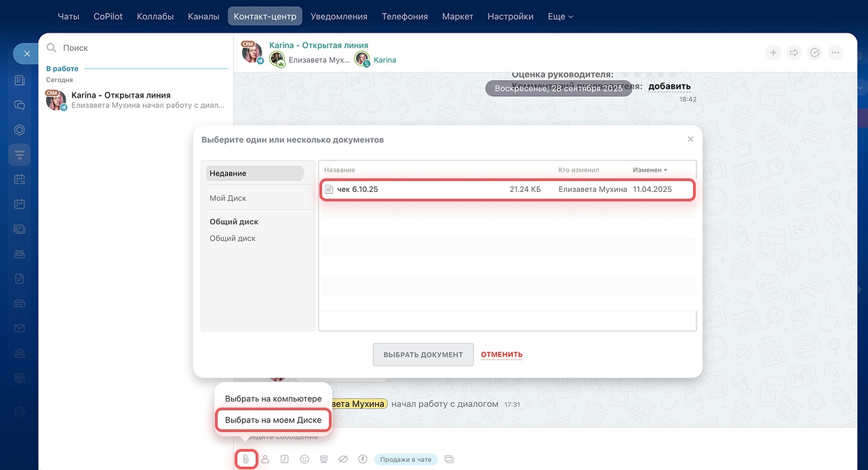Click the "Поиск" search field
The image size is (868, 470).
[136, 48]
